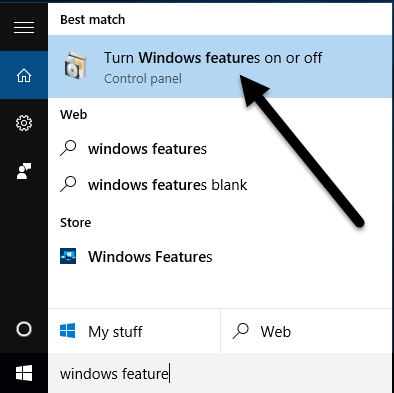394x393 pixels.
Task: Open Windows Features store result
Action: click(220, 257)
